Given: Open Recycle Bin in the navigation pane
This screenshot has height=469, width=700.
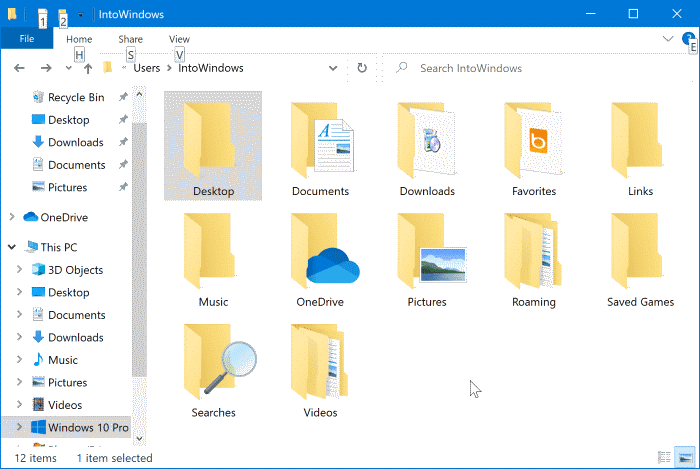Looking at the screenshot, I should [75, 97].
